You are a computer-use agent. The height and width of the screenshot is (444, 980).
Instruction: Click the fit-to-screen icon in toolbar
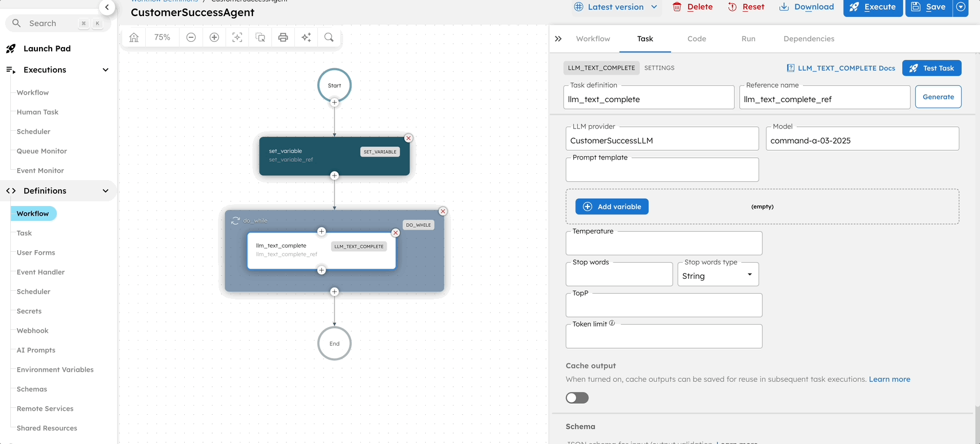(237, 37)
